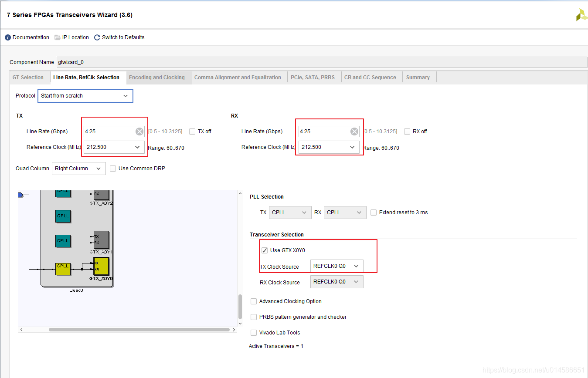Open the Protocol dropdown
588x378 pixels.
[85, 96]
